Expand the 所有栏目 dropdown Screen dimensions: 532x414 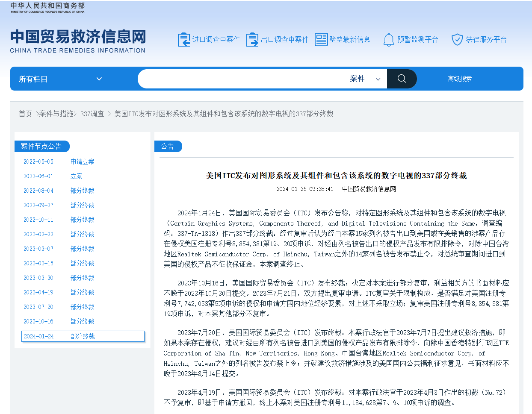60,79
